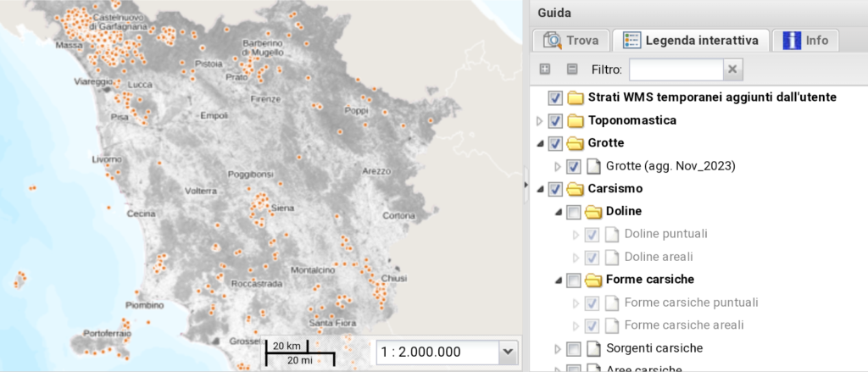Click inside the Filtro text field

(676, 69)
